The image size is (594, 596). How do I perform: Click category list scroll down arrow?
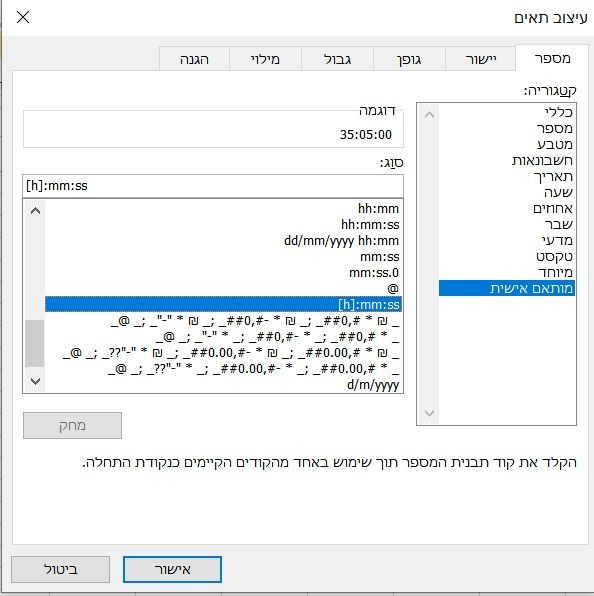[x=429, y=413]
